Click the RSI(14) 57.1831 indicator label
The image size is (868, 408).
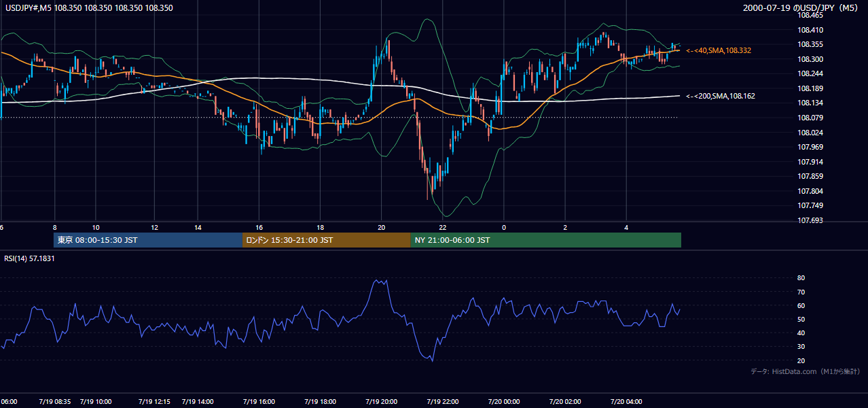point(29,258)
